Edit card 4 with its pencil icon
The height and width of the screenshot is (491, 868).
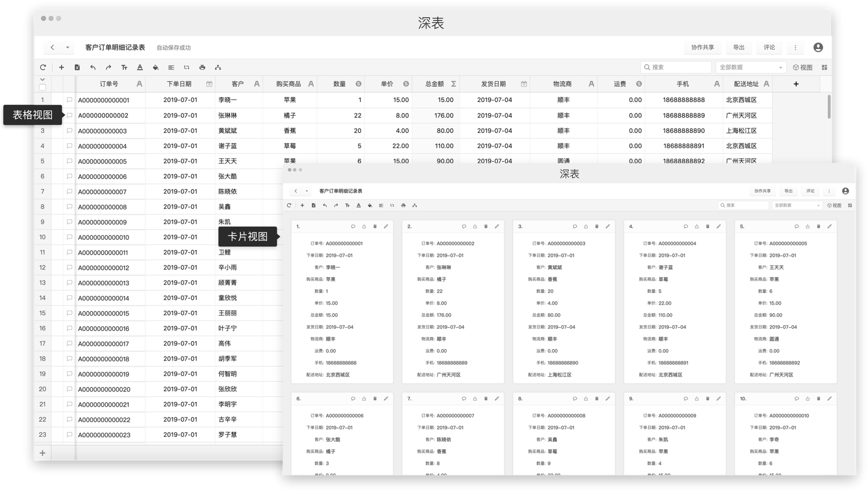coord(719,226)
